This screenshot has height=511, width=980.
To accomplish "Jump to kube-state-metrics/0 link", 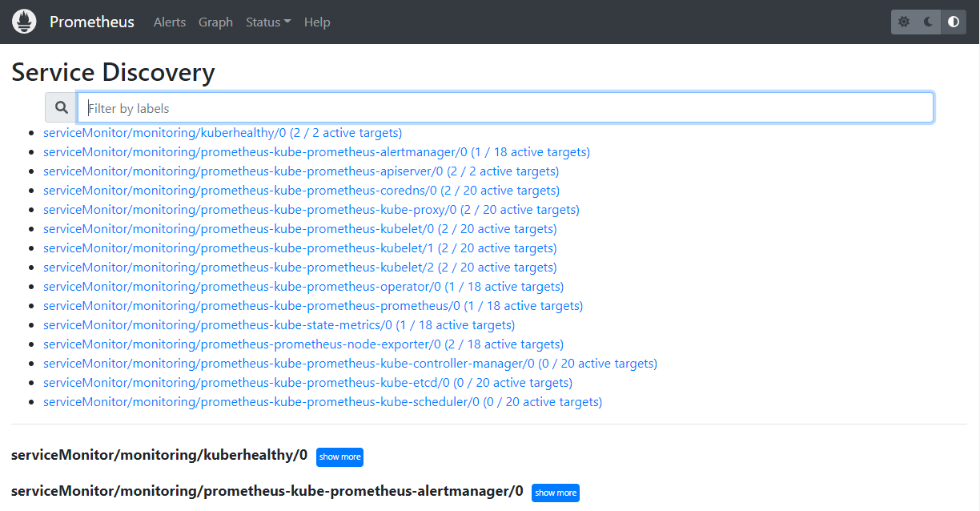I will pos(279,325).
